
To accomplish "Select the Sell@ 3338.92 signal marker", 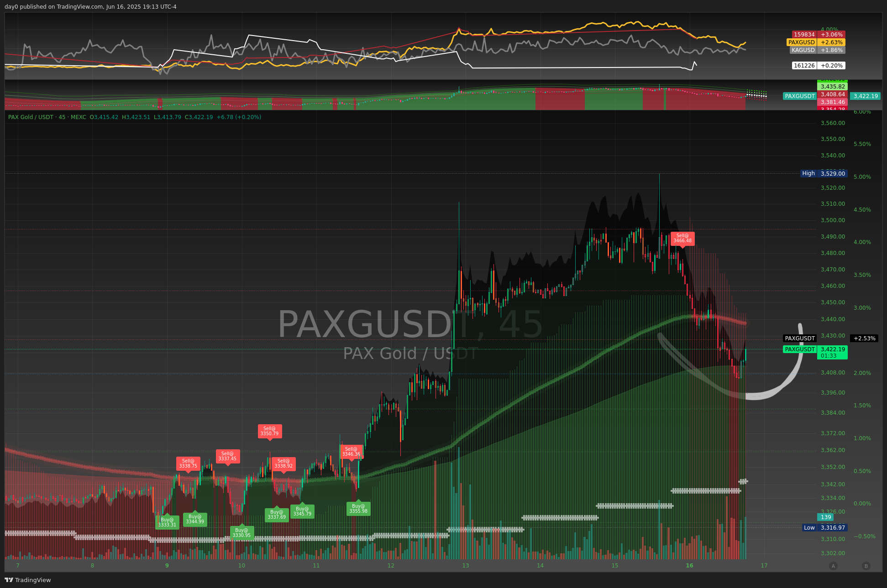I will 283,463.
